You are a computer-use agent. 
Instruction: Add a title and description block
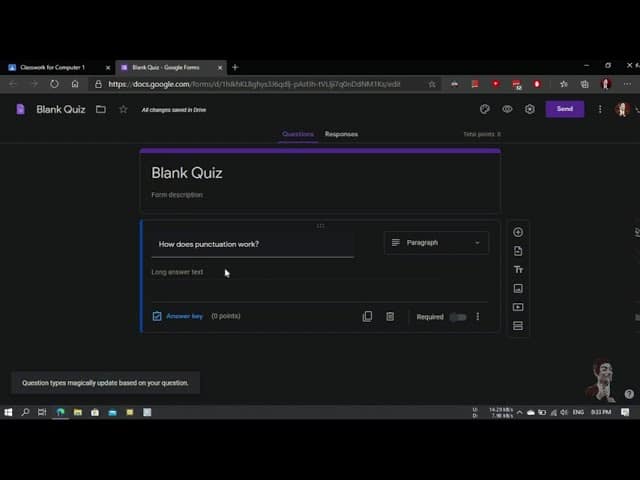pyautogui.click(x=518, y=270)
